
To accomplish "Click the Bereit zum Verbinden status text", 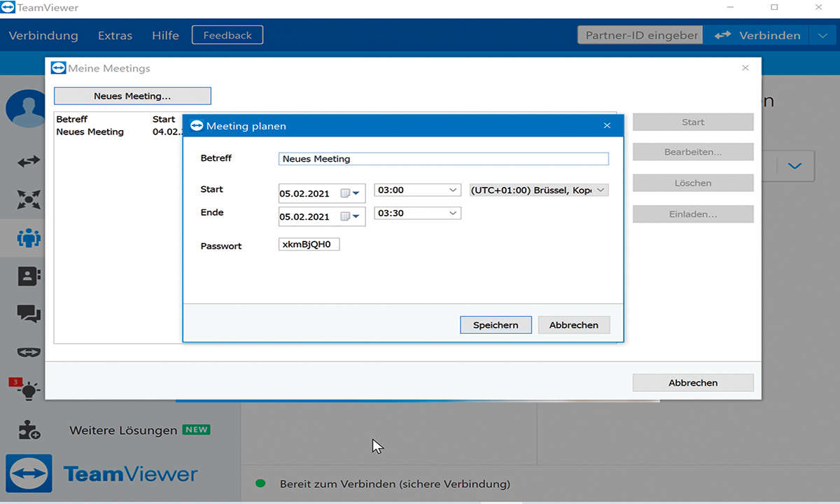I will point(395,484).
